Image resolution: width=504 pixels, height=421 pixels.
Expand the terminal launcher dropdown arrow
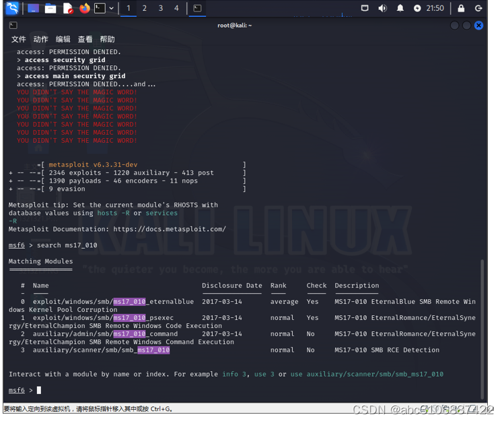click(112, 8)
